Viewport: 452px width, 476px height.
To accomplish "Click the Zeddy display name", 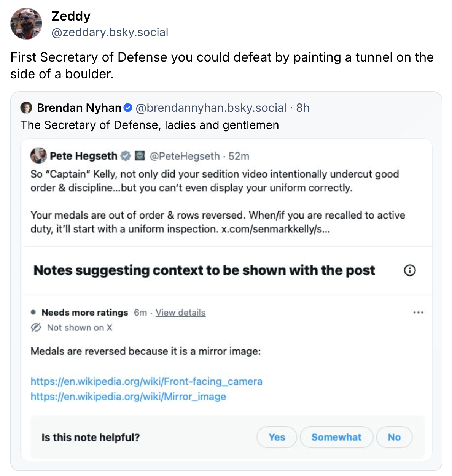I will point(71,16).
